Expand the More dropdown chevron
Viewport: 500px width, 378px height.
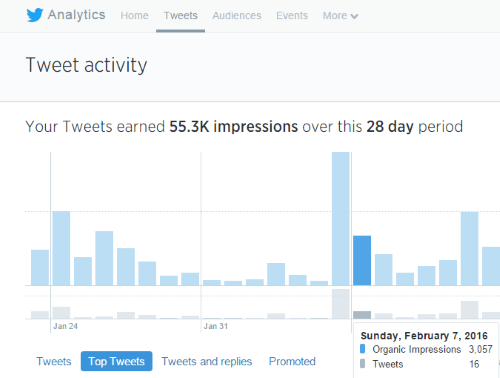[x=354, y=16]
